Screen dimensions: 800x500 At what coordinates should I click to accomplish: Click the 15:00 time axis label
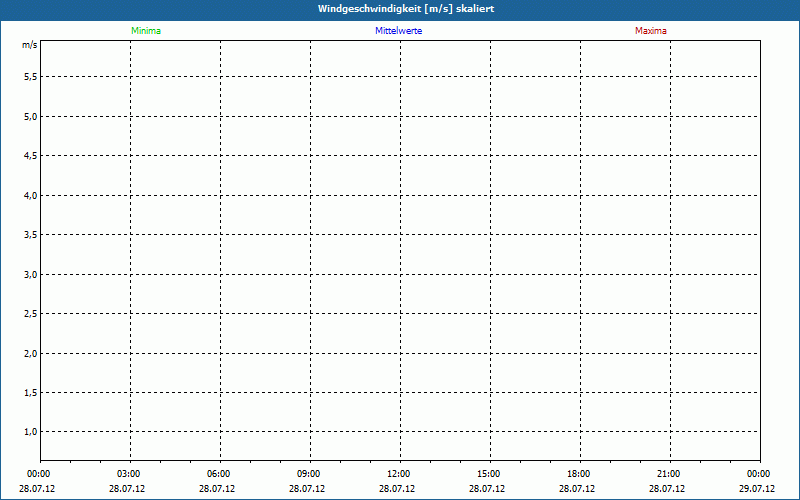pos(489,474)
